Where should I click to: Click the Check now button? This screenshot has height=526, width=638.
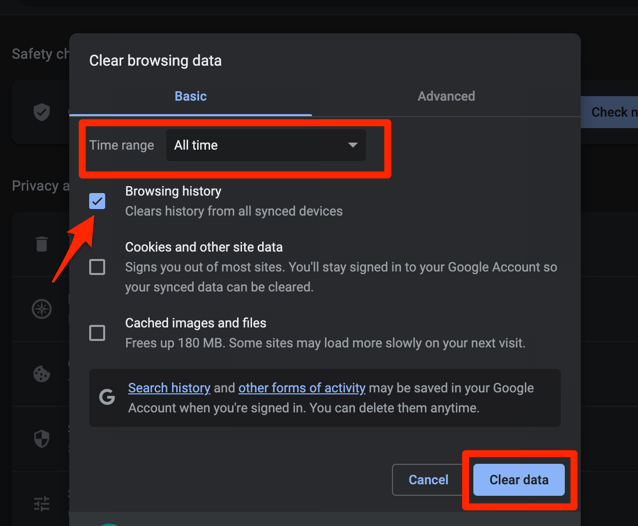[x=610, y=112]
